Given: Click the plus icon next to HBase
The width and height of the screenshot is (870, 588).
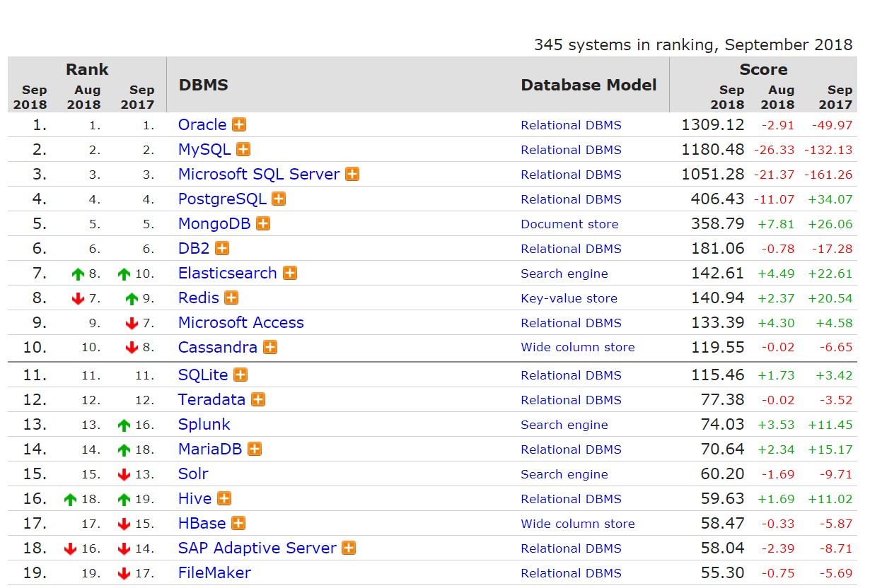Looking at the screenshot, I should [238, 523].
